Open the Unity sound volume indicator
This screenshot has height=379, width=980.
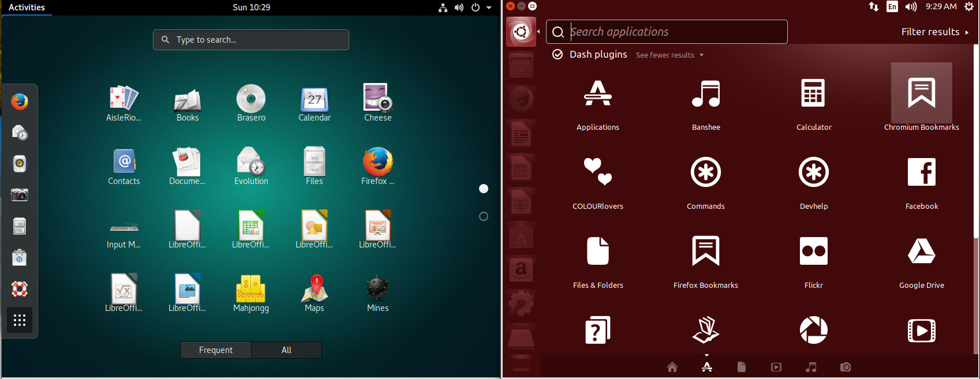911,7
